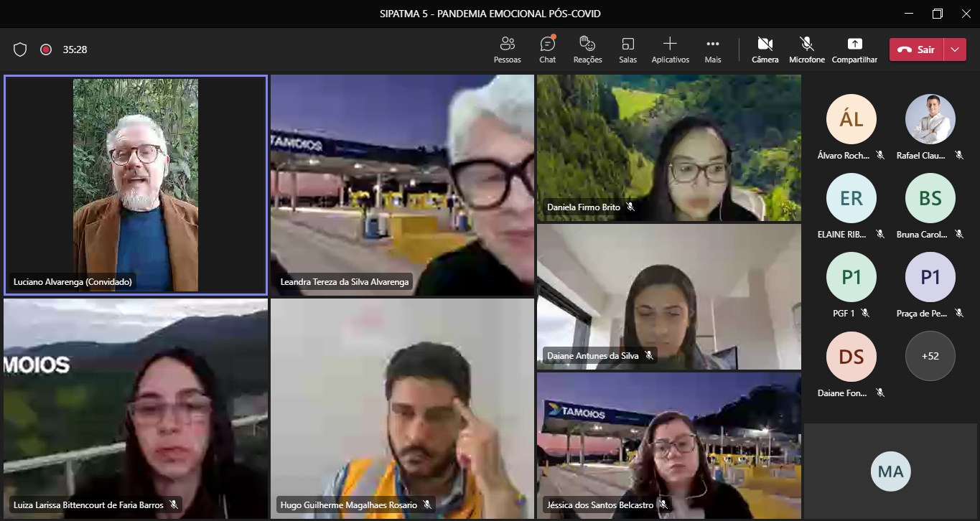Viewport: 980px width, 521px height.
Task: Click the red recording indicator
Action: click(46, 50)
